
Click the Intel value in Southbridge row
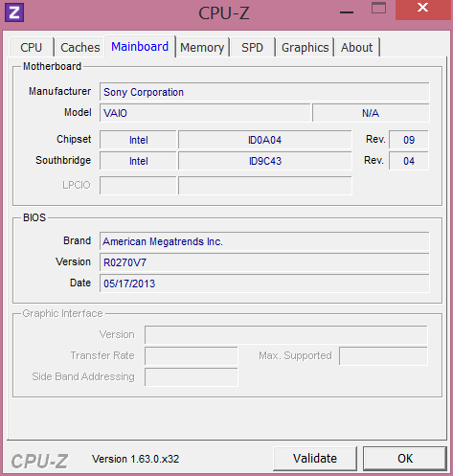pos(138,161)
